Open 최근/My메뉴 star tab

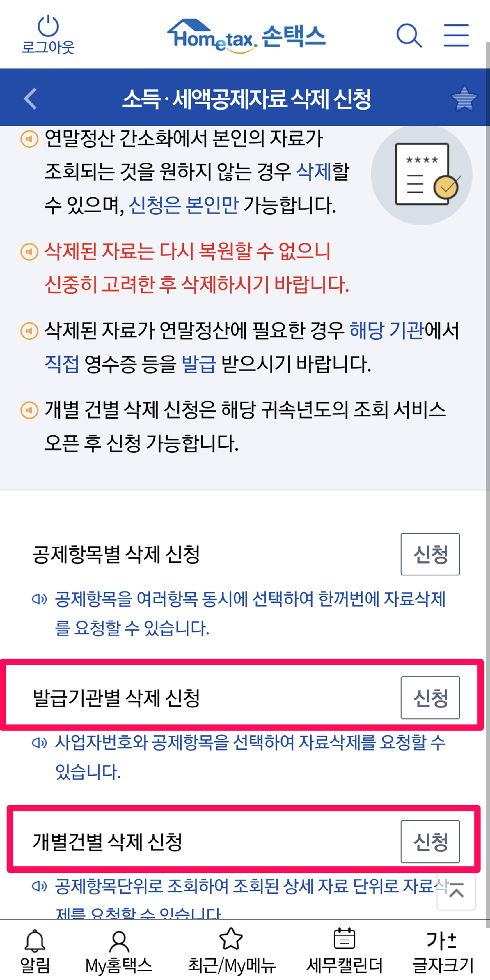(232, 951)
